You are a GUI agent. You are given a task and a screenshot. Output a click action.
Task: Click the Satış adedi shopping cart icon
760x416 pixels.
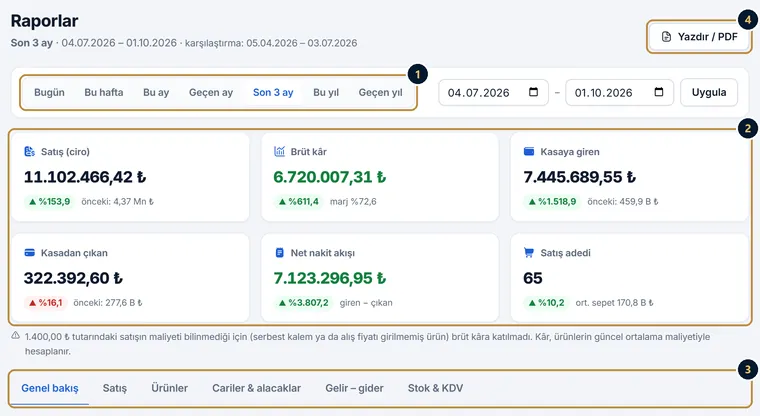point(529,253)
